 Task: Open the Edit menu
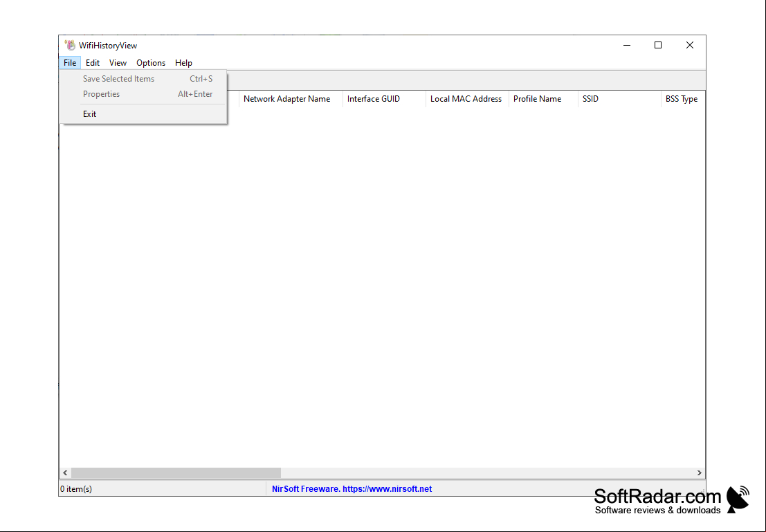(x=92, y=62)
